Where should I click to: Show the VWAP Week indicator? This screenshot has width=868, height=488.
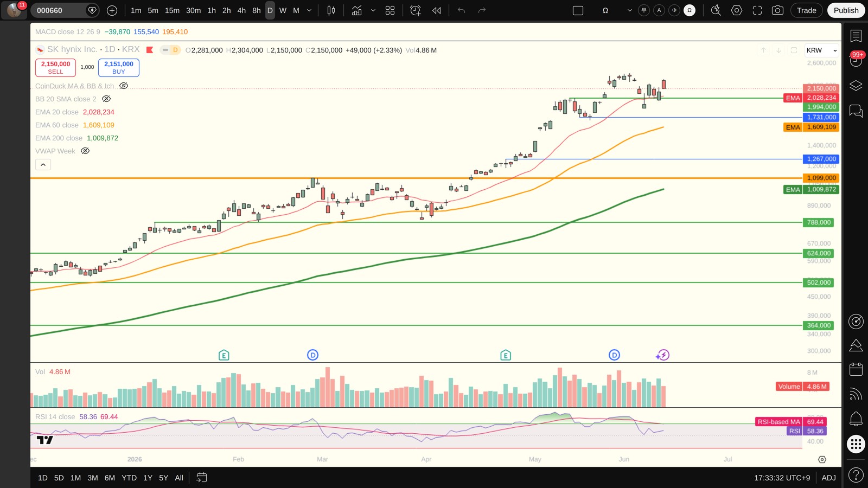pos(85,151)
